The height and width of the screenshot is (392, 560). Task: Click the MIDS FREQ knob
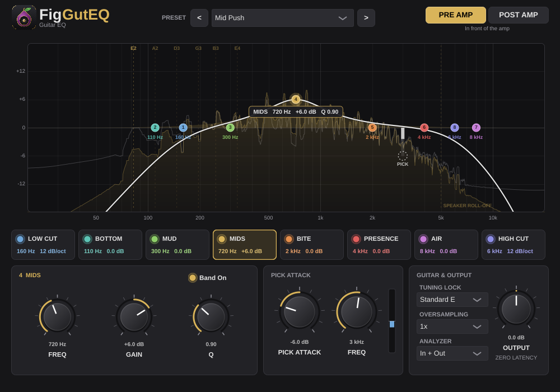click(57, 316)
